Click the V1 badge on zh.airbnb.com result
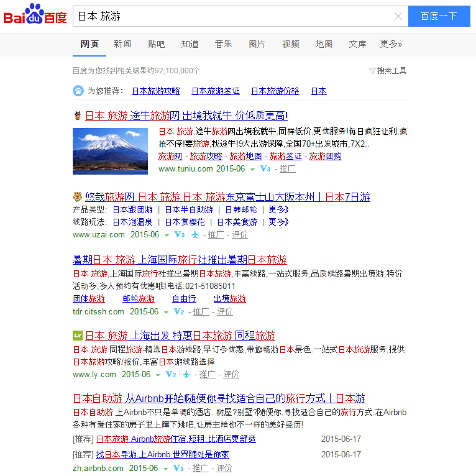The width and height of the screenshot is (476, 476). pyautogui.click(x=178, y=469)
